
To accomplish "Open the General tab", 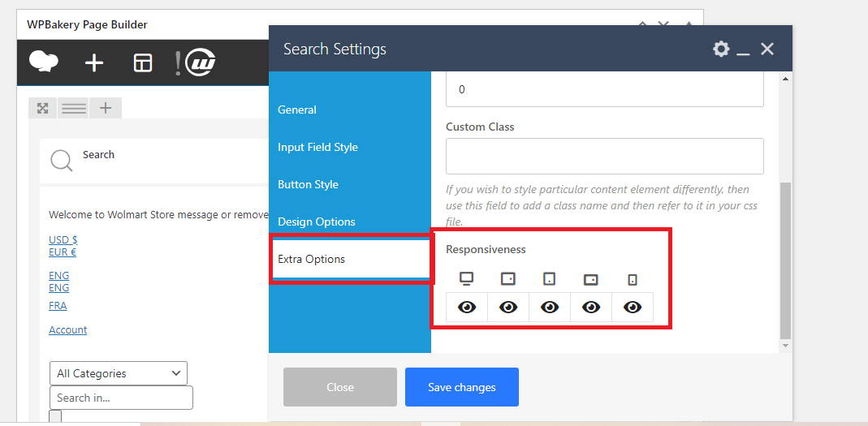I will tap(297, 110).
